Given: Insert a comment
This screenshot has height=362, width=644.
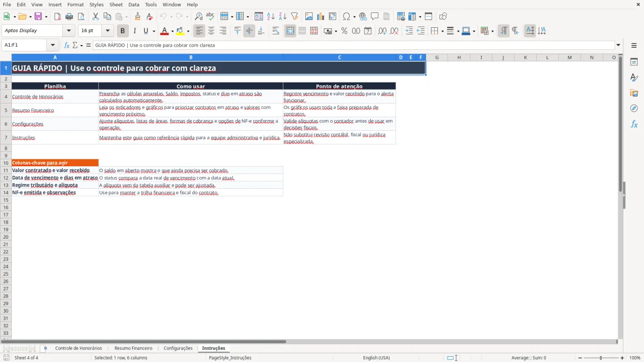Looking at the screenshot, I should pos(375,17).
